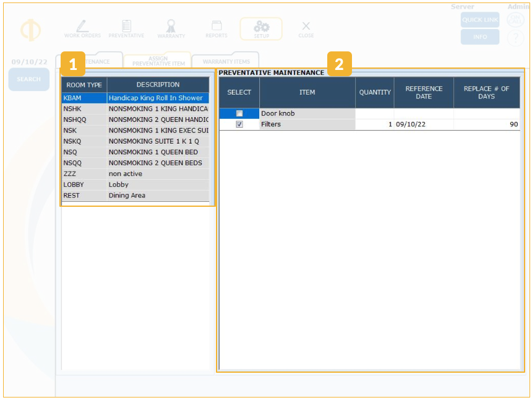Switch to Assign Preventative Item tab
The width and height of the screenshot is (532, 400).
coord(158,61)
